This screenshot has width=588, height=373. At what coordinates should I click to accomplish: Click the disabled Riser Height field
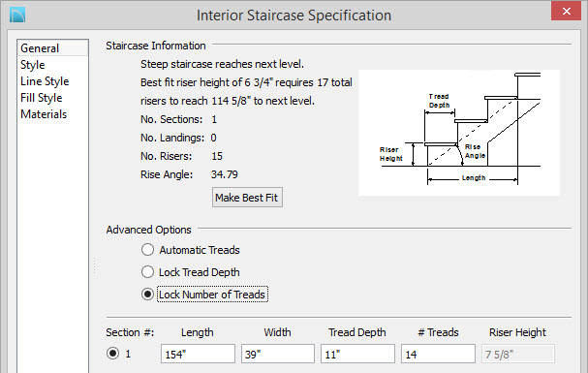pyautogui.click(x=518, y=354)
